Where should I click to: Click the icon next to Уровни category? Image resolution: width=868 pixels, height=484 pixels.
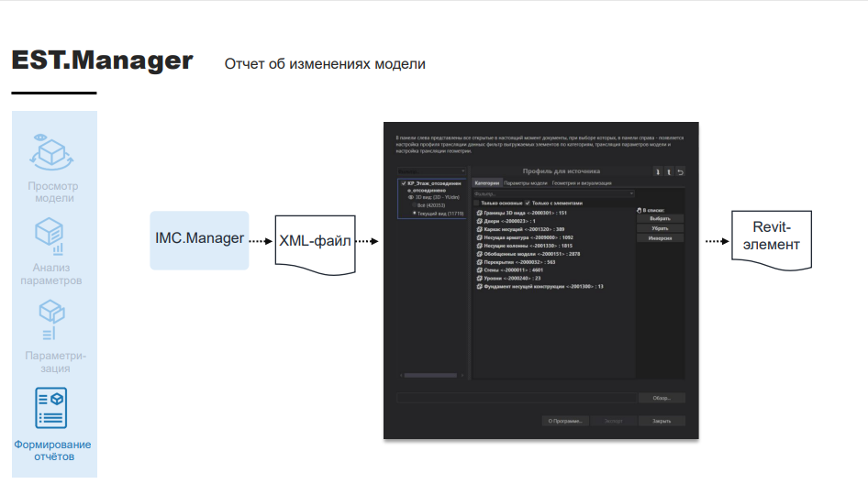[x=479, y=279]
